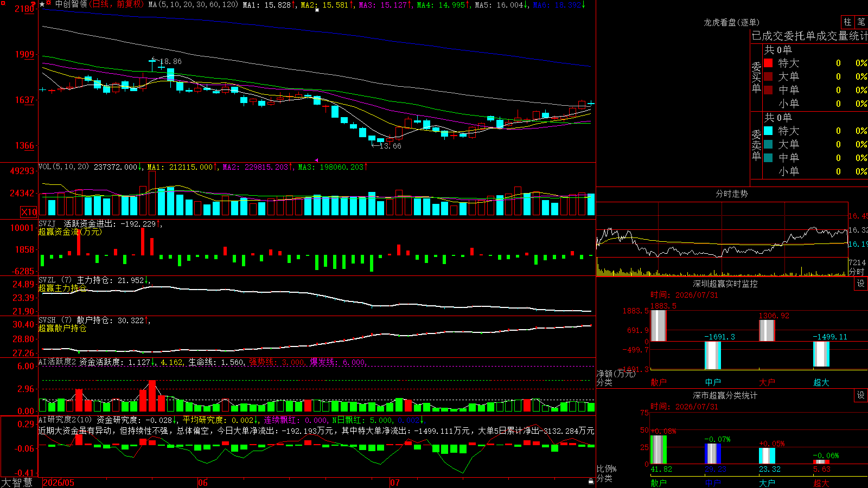Click the 中创智领 stock name title
Screen dimensions: 868x488
[71, 4]
